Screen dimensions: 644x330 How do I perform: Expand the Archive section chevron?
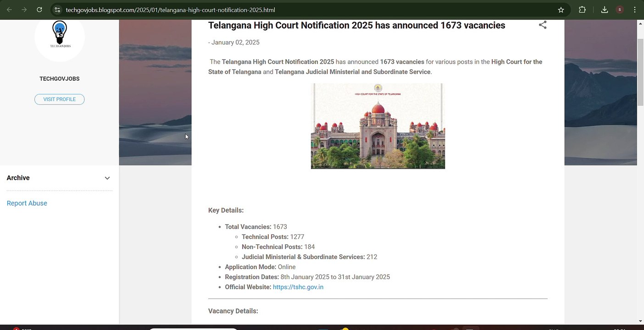click(x=107, y=178)
